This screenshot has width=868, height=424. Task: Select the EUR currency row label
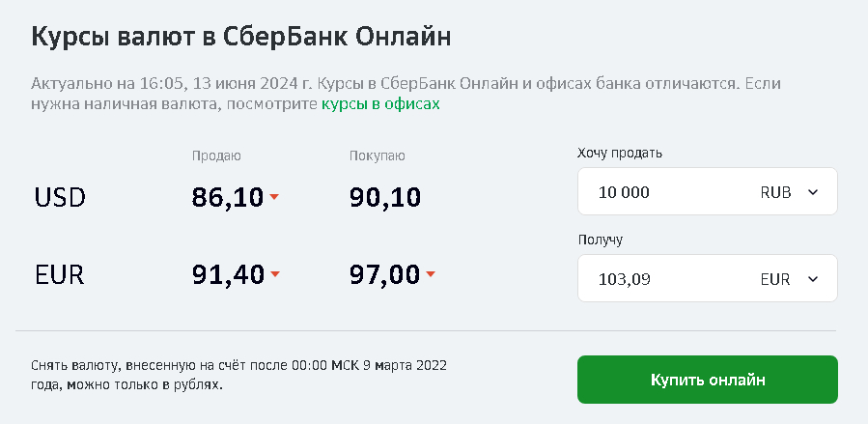pyautogui.click(x=60, y=275)
